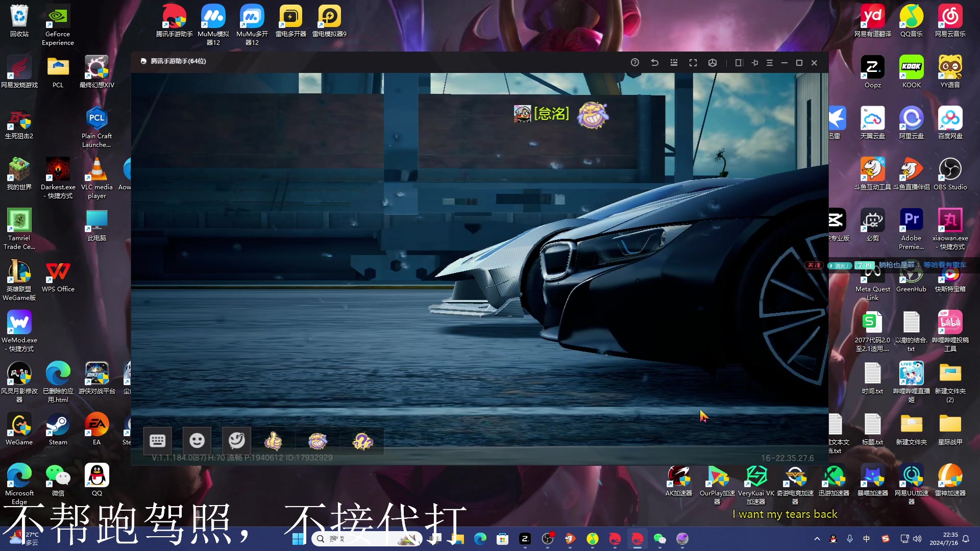980x551 pixels.
Task: Open the clock showing 22:35 2024/7/16
Action: 944,539
